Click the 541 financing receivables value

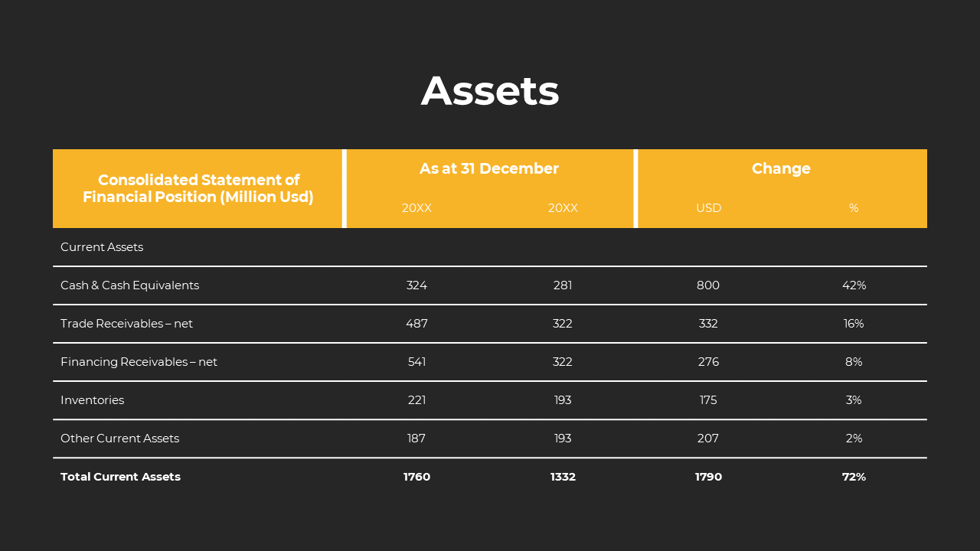pos(416,362)
